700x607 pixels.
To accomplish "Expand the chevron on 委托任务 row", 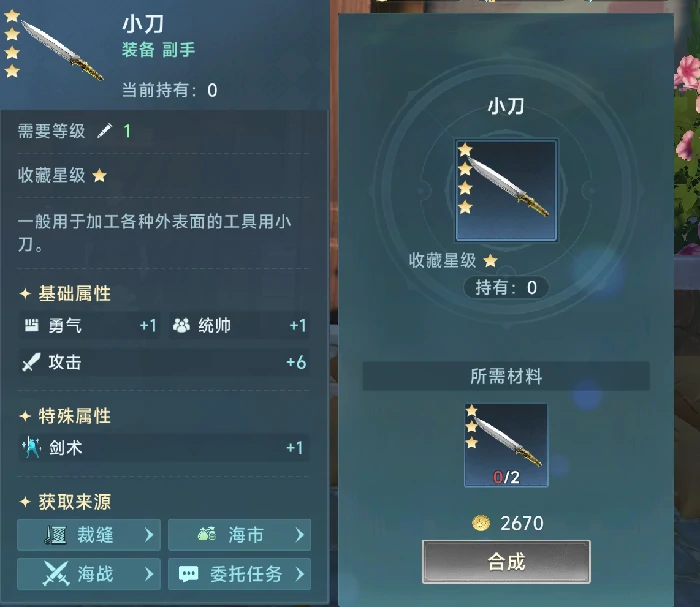I will pyautogui.click(x=300, y=574).
